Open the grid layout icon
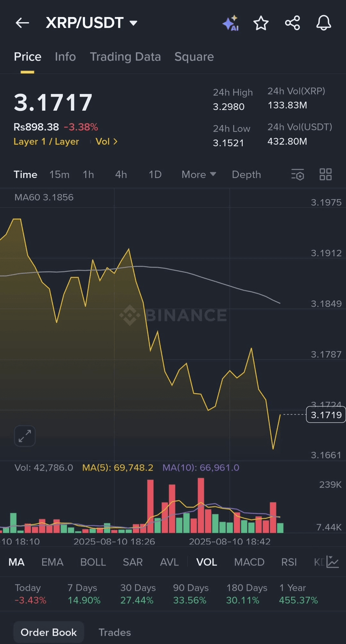This screenshot has height=644, width=346. coord(326,175)
